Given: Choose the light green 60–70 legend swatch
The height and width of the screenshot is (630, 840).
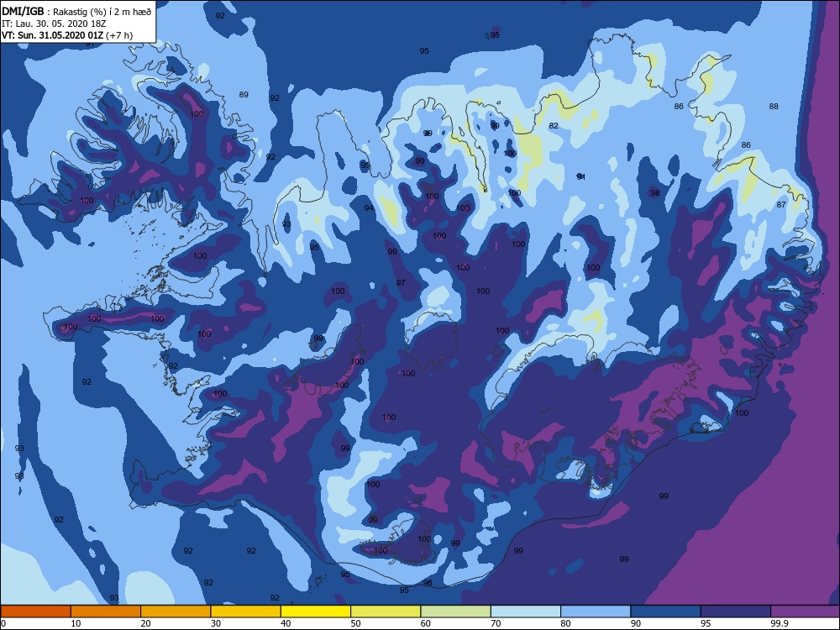Looking at the screenshot, I should (456, 612).
